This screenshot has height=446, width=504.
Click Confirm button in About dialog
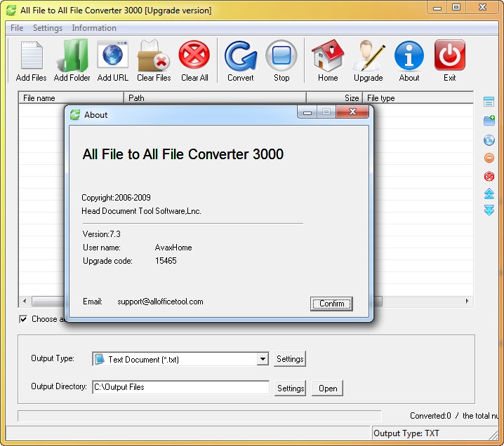point(331,304)
